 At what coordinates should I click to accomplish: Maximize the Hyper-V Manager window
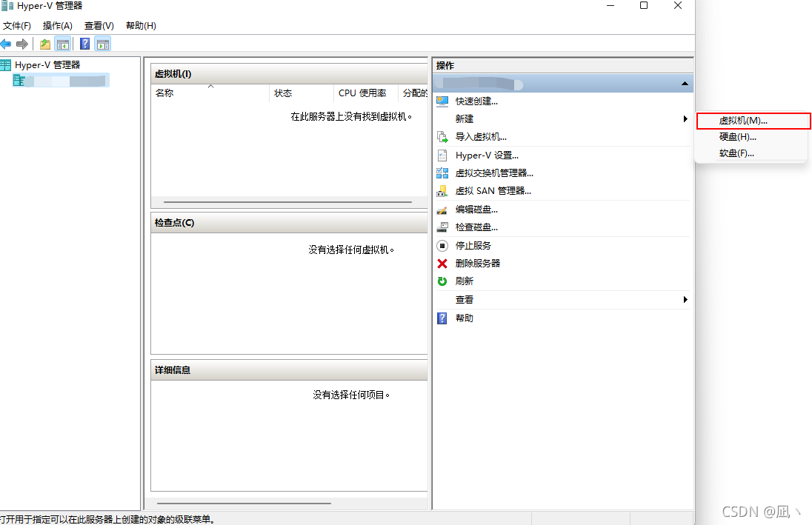[644, 6]
